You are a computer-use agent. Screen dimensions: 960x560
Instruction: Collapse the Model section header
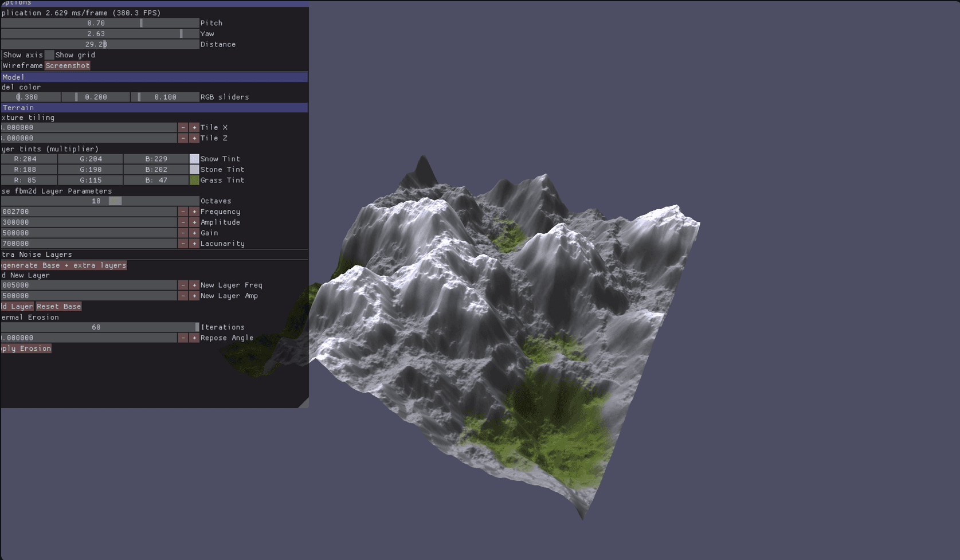pyautogui.click(x=154, y=77)
